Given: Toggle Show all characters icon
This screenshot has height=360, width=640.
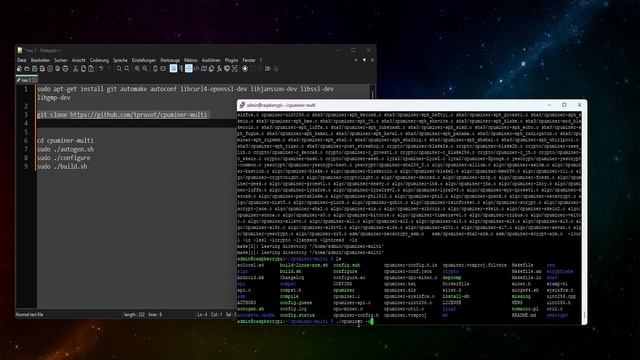Looking at the screenshot, I should click(x=181, y=69).
